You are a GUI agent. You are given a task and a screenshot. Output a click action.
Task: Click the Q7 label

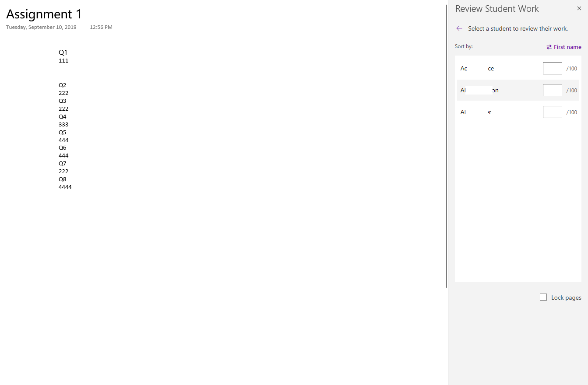[x=63, y=164]
